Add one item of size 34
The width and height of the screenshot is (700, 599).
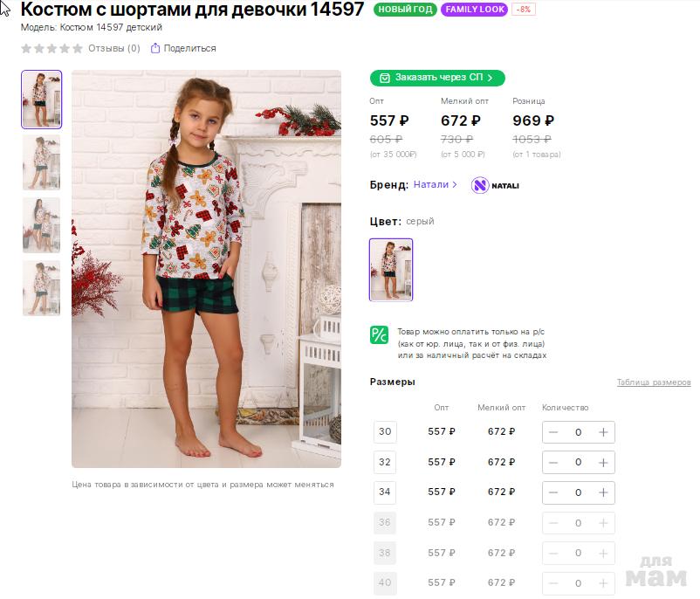603,492
